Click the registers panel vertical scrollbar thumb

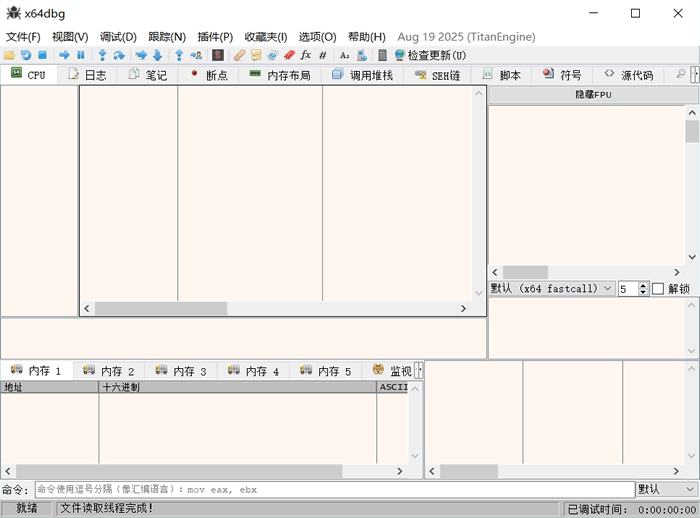[692, 131]
